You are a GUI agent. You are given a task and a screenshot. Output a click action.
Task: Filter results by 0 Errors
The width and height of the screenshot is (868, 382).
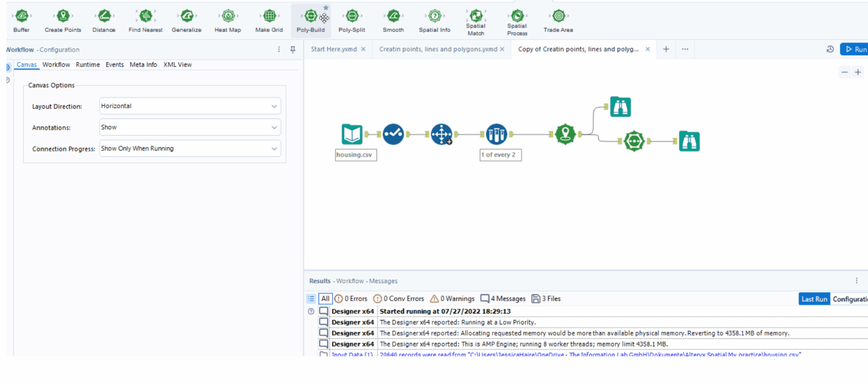click(351, 299)
